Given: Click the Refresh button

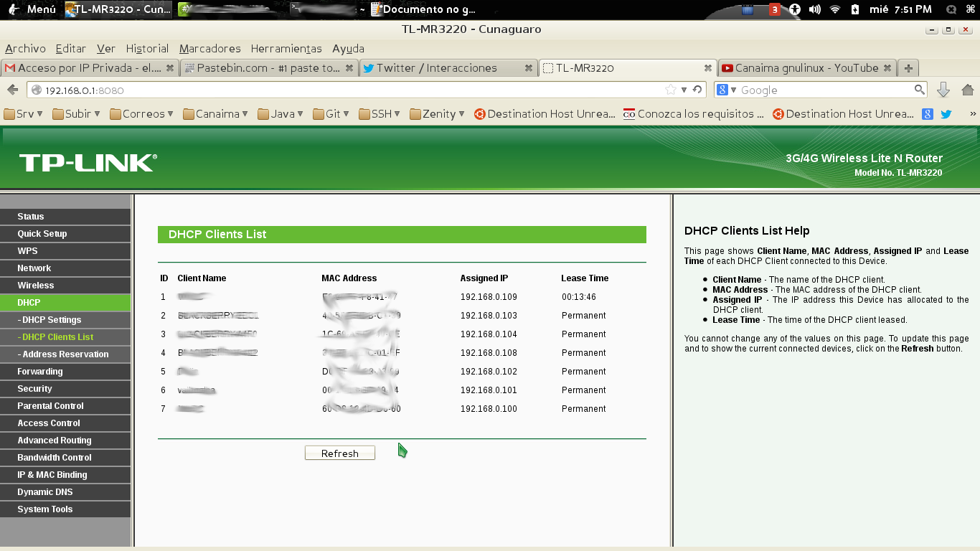Looking at the screenshot, I should [x=340, y=453].
